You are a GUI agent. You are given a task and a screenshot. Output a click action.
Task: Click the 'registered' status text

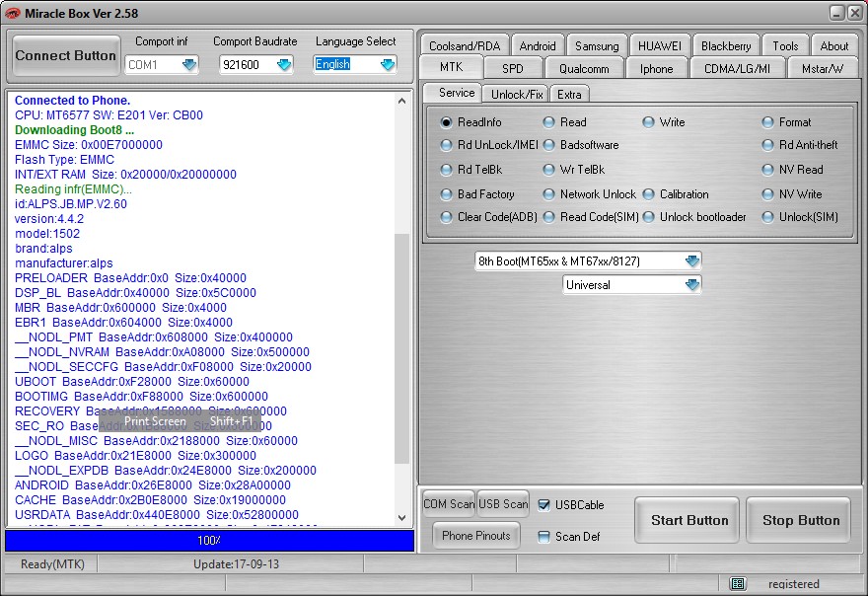[793, 584]
